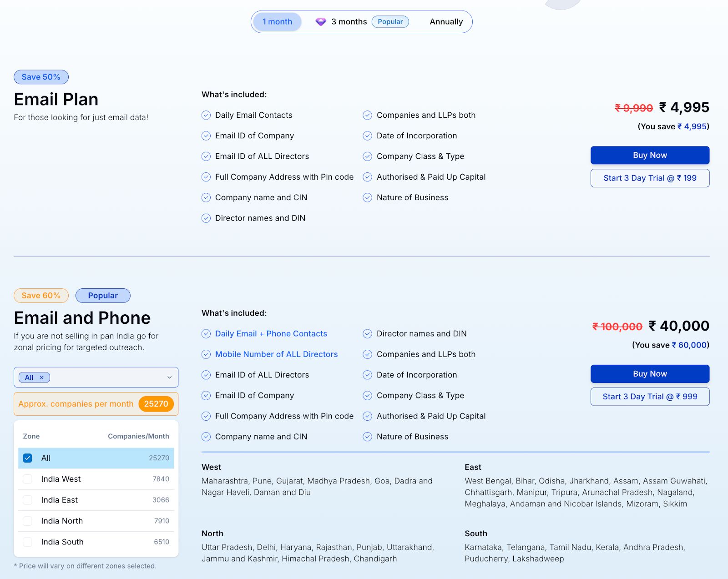The width and height of the screenshot is (728, 579).
Task: Click the India East zone row
Action: point(96,500)
